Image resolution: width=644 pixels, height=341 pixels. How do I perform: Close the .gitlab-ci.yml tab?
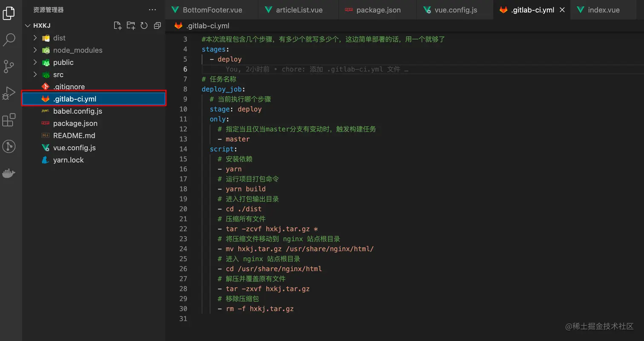tap(562, 10)
